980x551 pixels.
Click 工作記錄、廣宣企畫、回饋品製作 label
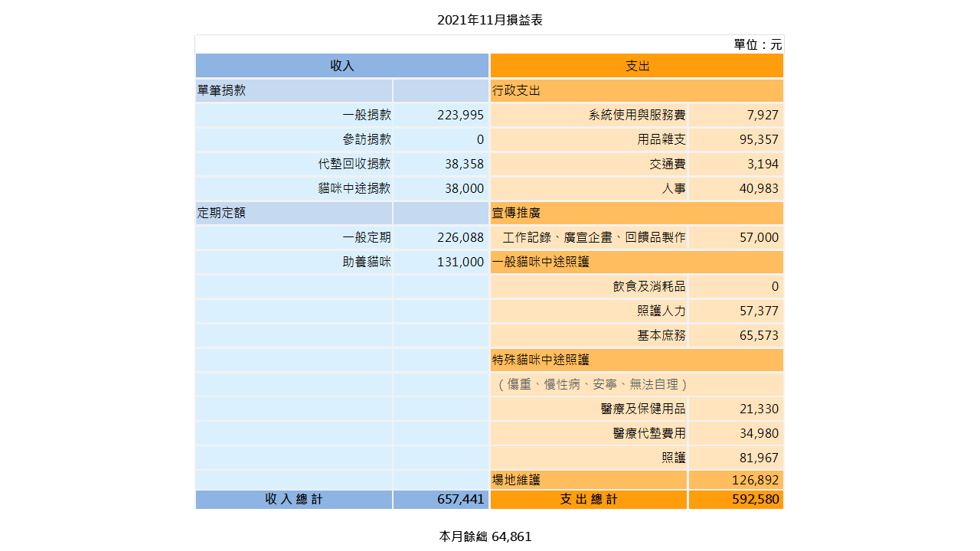pyautogui.click(x=594, y=237)
